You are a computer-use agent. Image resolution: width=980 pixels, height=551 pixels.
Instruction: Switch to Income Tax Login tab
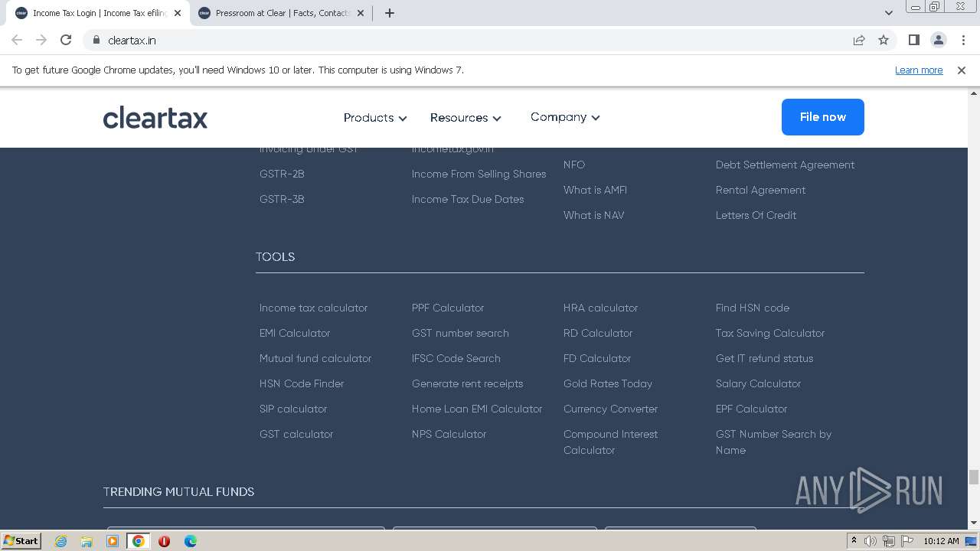(x=98, y=13)
